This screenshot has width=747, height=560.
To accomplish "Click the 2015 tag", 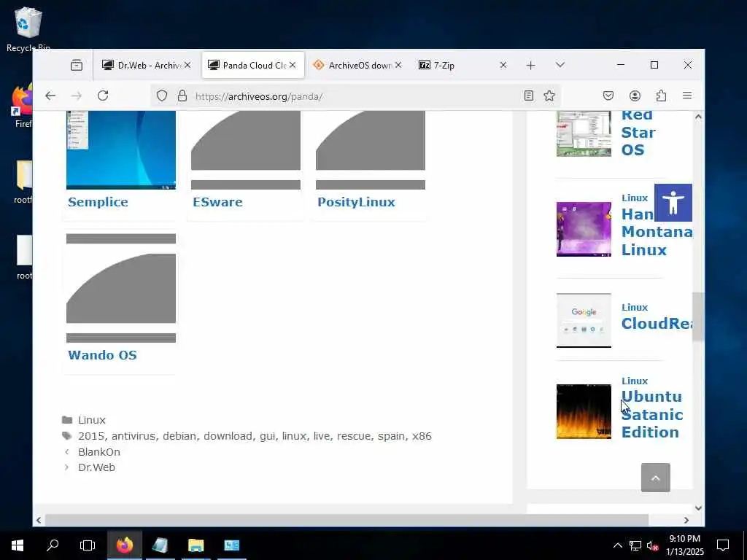I will point(91,436).
